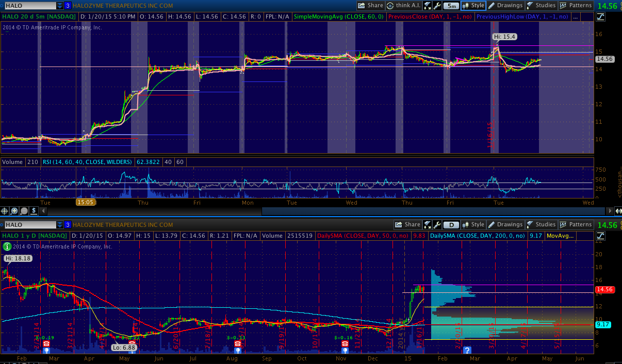Click the blue question mark icon on lower chart
622x364 pixels.
coord(467,350)
